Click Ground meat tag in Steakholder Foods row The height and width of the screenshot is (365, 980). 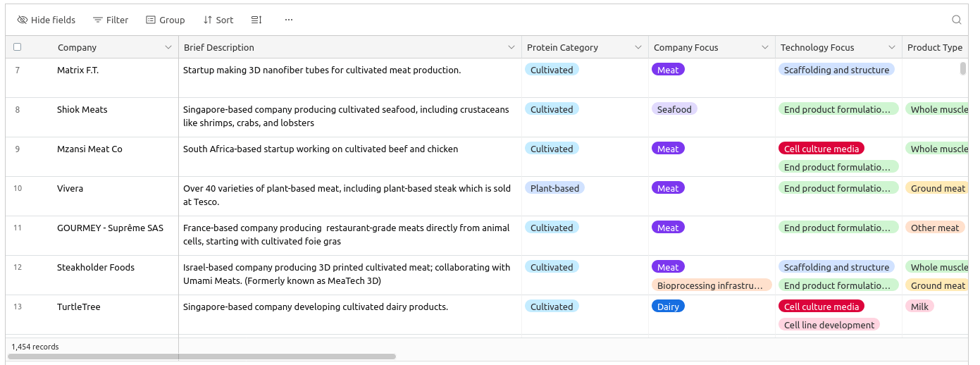pyautogui.click(x=937, y=285)
